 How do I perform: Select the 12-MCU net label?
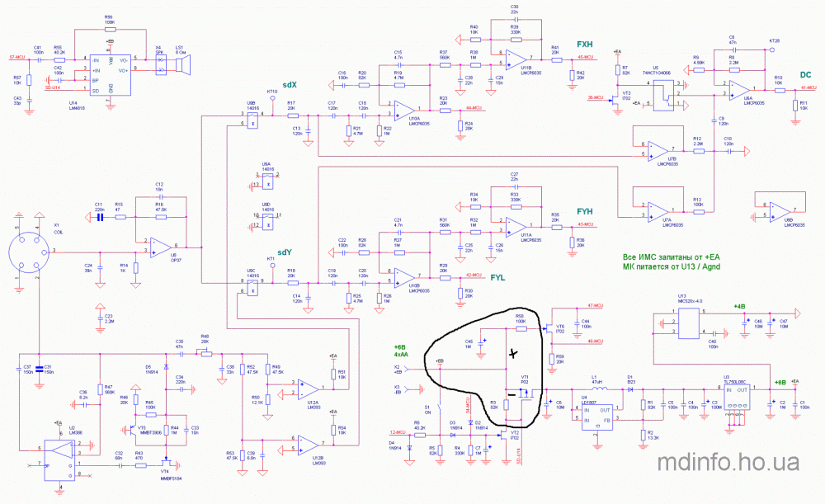398,432
